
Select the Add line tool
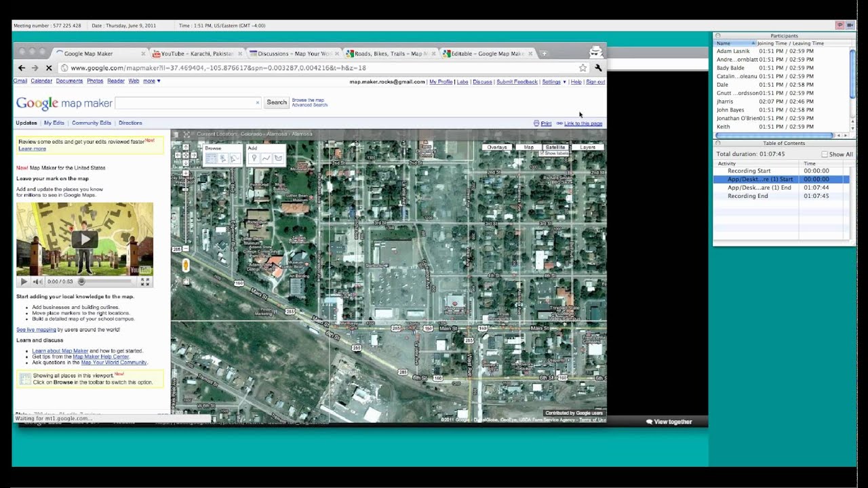coord(266,158)
